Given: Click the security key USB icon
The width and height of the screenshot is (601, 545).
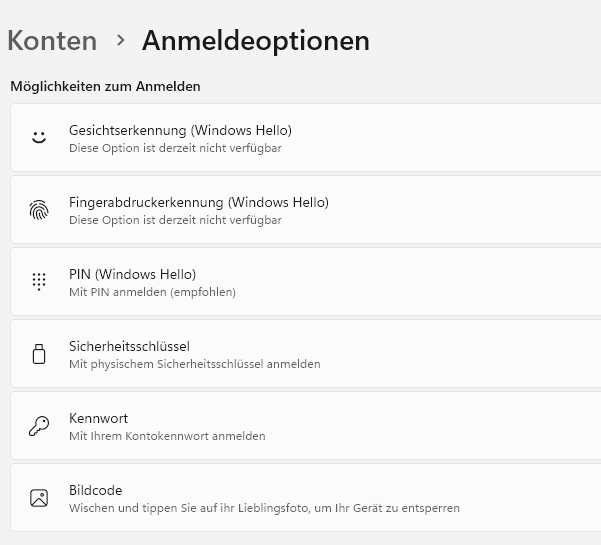Looking at the screenshot, I should pyautogui.click(x=39, y=354).
